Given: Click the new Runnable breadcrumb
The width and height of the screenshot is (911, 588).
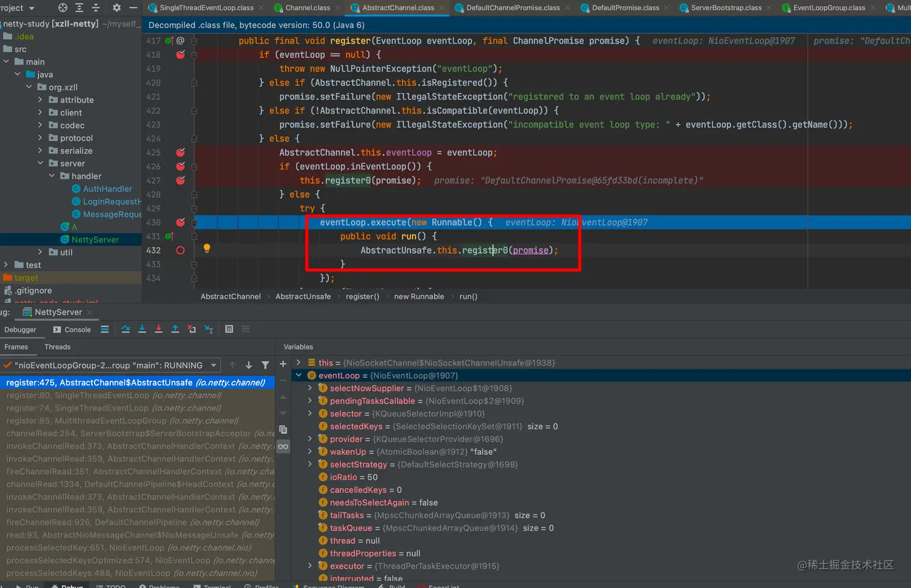Looking at the screenshot, I should (419, 296).
